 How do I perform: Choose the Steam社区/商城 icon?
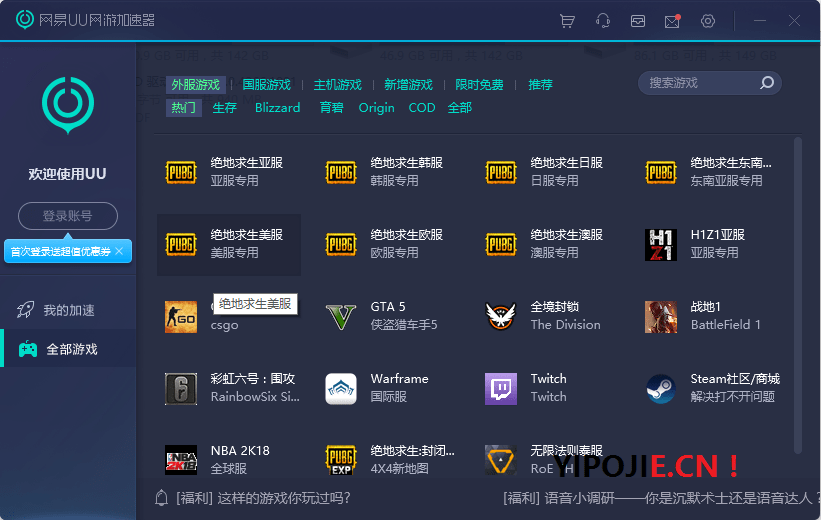tap(661, 389)
